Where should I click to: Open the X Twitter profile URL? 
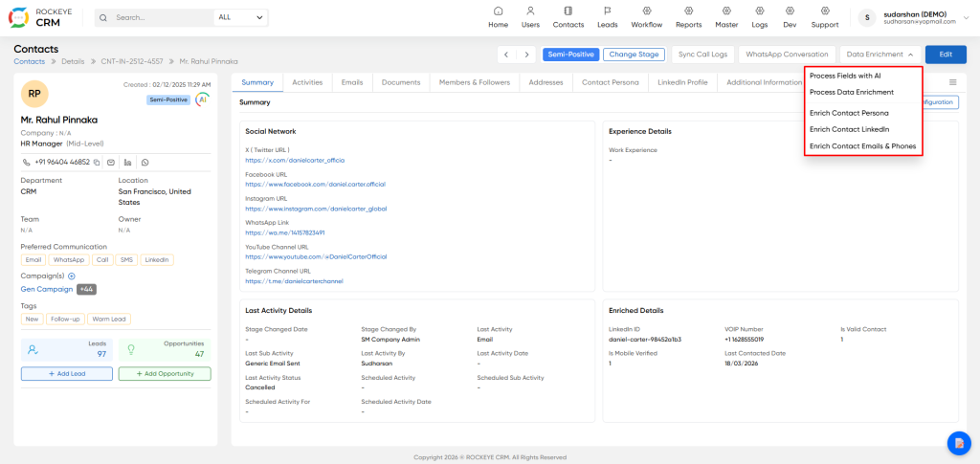[x=295, y=161]
